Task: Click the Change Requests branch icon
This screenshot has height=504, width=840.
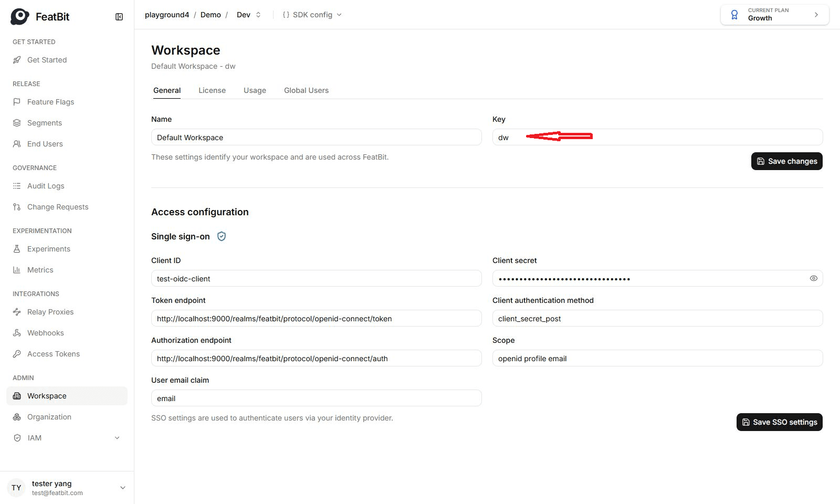Action: 17,207
